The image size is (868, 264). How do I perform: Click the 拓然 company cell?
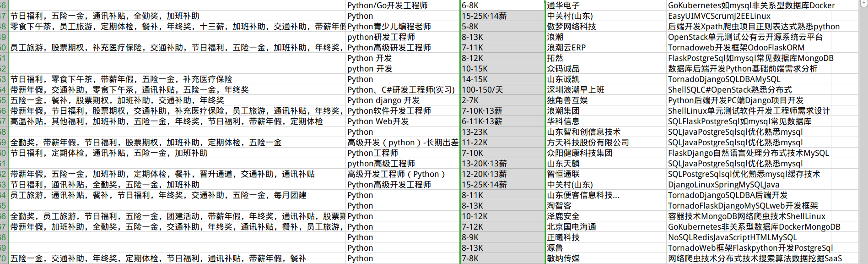[x=606, y=58]
